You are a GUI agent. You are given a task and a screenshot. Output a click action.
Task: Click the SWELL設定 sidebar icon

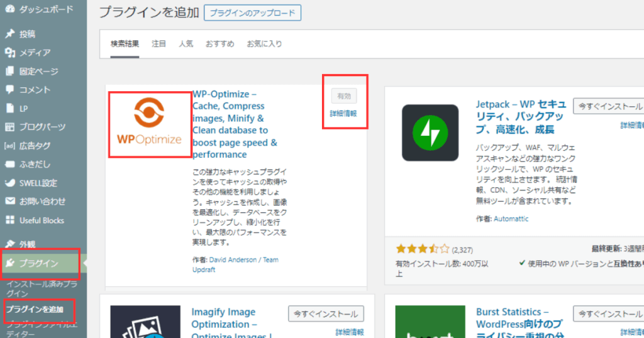10,183
